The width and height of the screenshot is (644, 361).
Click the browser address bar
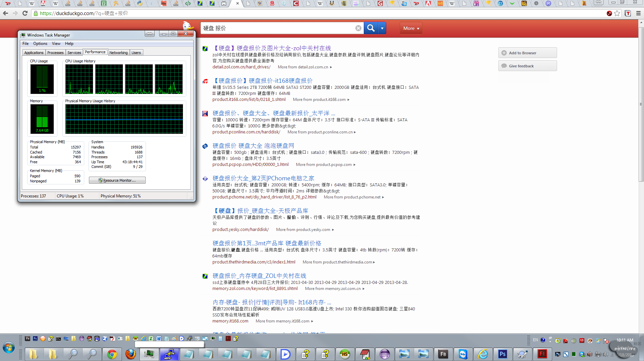[x=319, y=13]
